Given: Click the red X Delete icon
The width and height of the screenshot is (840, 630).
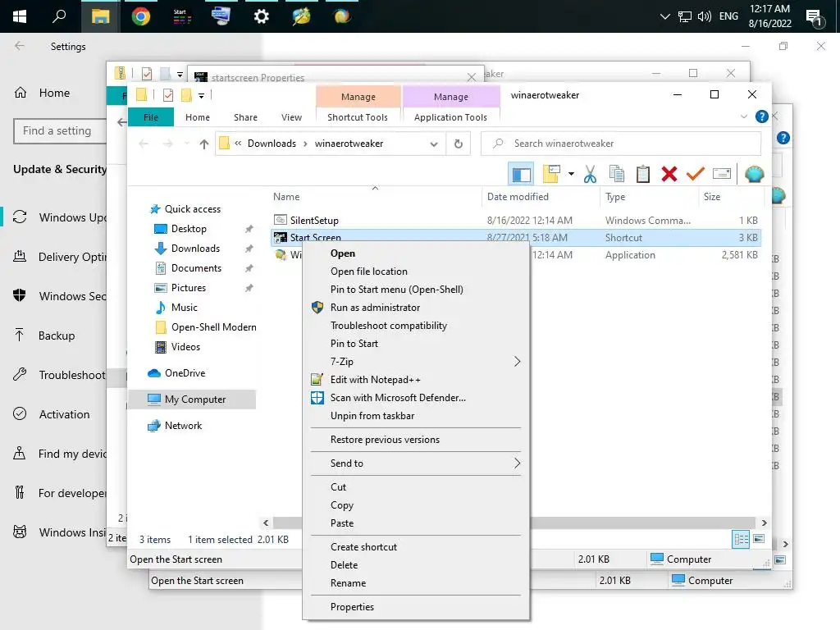Looking at the screenshot, I should pyautogui.click(x=669, y=174).
